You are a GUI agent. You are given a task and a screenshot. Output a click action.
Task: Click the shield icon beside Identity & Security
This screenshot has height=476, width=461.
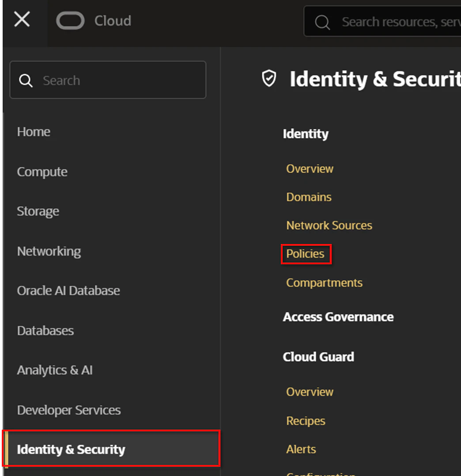click(269, 78)
